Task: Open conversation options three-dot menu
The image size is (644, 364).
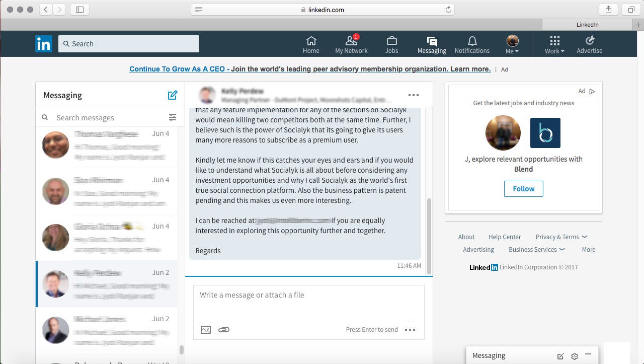Action: 414,95
